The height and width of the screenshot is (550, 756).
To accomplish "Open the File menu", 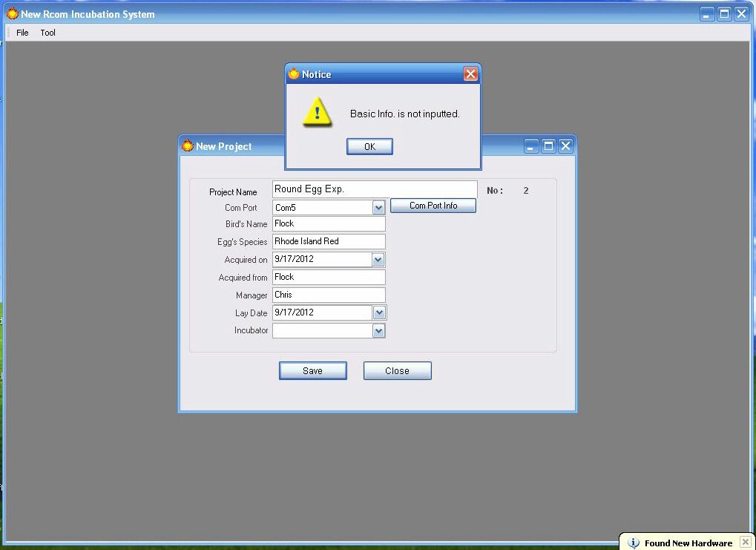I will pyautogui.click(x=22, y=33).
